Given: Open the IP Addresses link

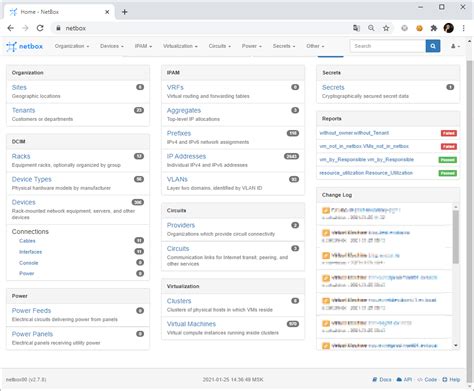Looking at the screenshot, I should [x=186, y=156].
